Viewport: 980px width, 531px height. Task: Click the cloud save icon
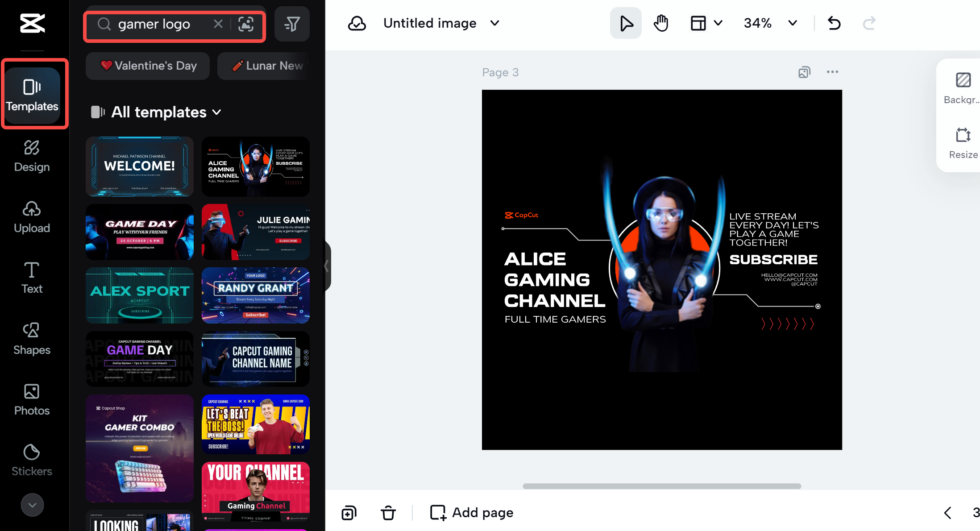pyautogui.click(x=357, y=23)
